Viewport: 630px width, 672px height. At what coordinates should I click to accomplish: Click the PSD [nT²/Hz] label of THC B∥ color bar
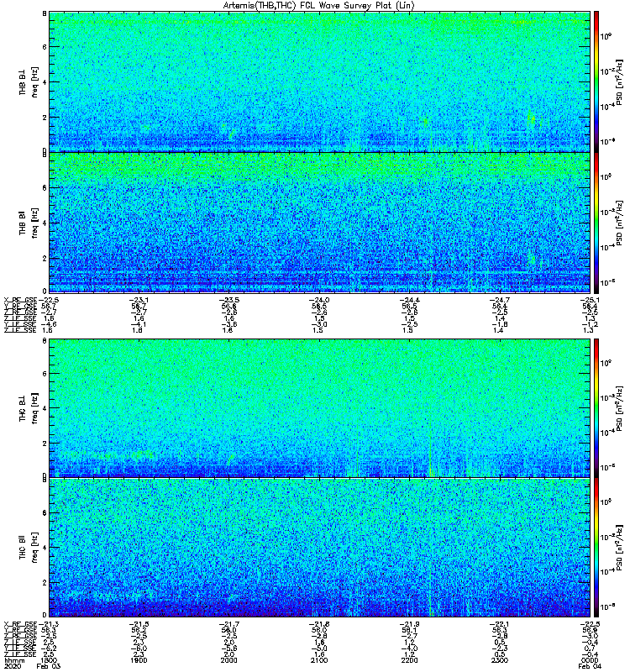click(620, 548)
